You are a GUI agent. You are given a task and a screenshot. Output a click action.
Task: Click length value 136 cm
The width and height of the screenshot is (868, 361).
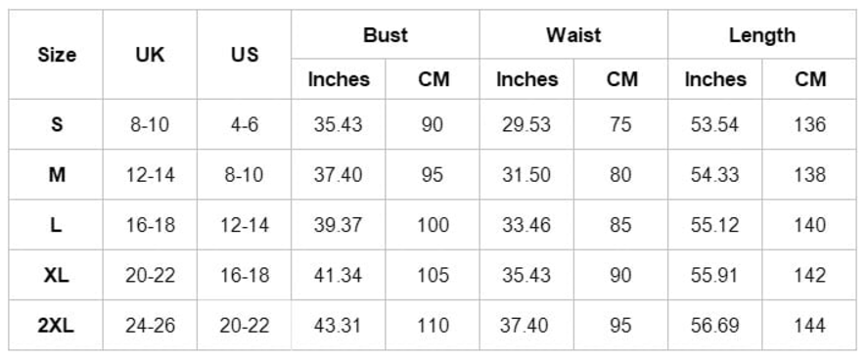pyautogui.click(x=809, y=124)
